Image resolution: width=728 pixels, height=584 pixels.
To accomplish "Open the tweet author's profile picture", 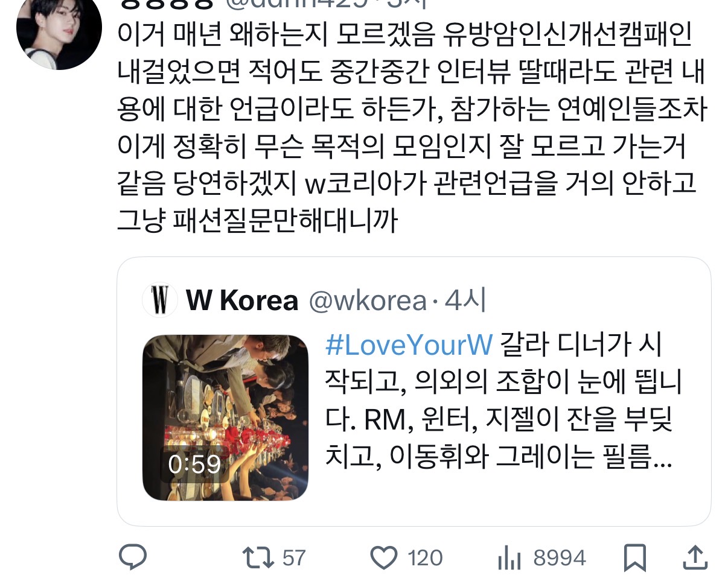I will (x=59, y=35).
